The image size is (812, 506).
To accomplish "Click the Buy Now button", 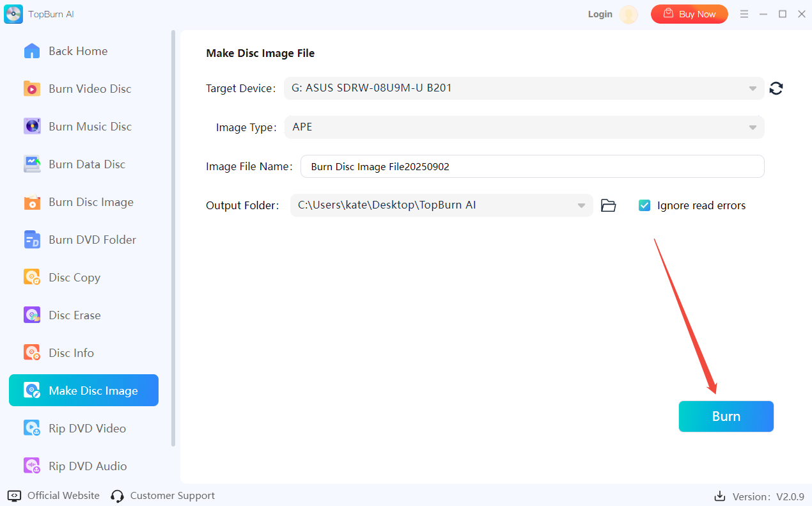I will 689,14.
